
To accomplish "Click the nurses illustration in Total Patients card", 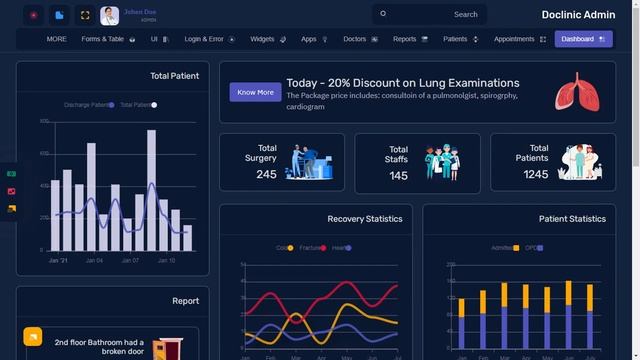I will pyautogui.click(x=579, y=162).
